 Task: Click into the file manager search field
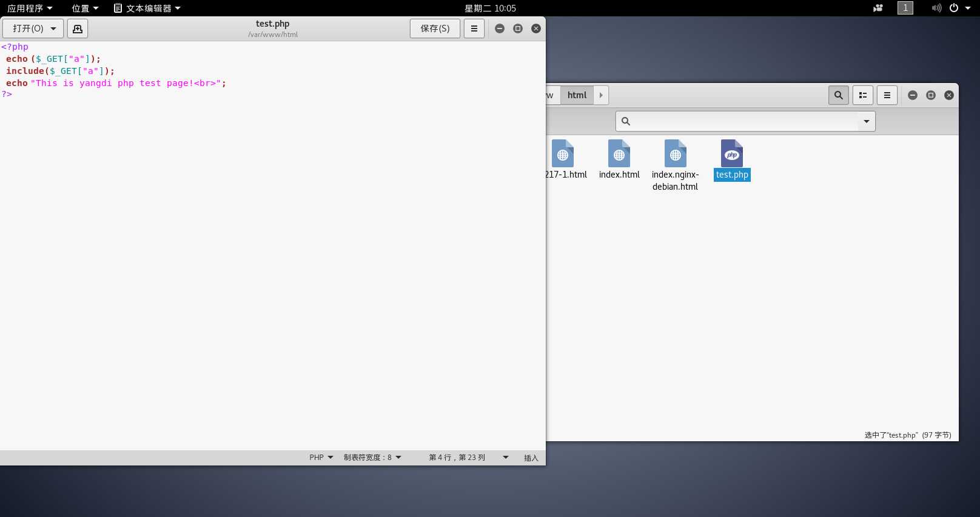(x=746, y=121)
